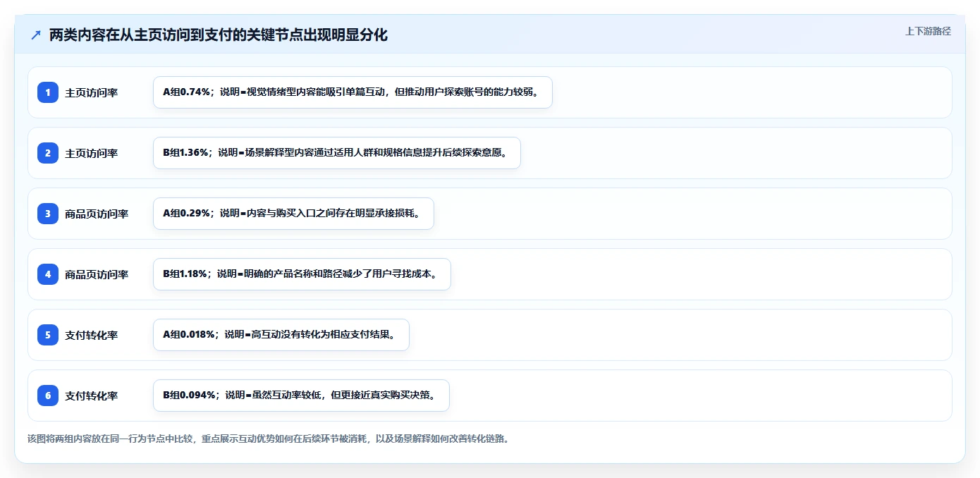Open the B组1.36% description box
Image resolution: width=980 pixels, height=478 pixels.
[x=337, y=153]
